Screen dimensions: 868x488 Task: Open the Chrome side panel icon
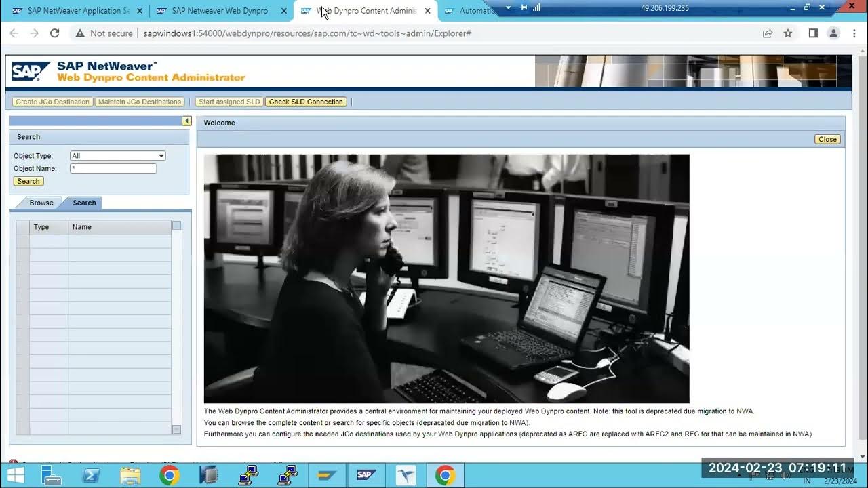[x=813, y=33]
